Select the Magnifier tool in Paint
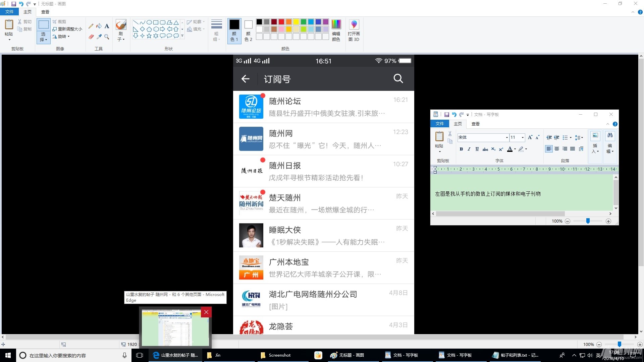Image resolution: width=644 pixels, height=362 pixels. (x=107, y=37)
